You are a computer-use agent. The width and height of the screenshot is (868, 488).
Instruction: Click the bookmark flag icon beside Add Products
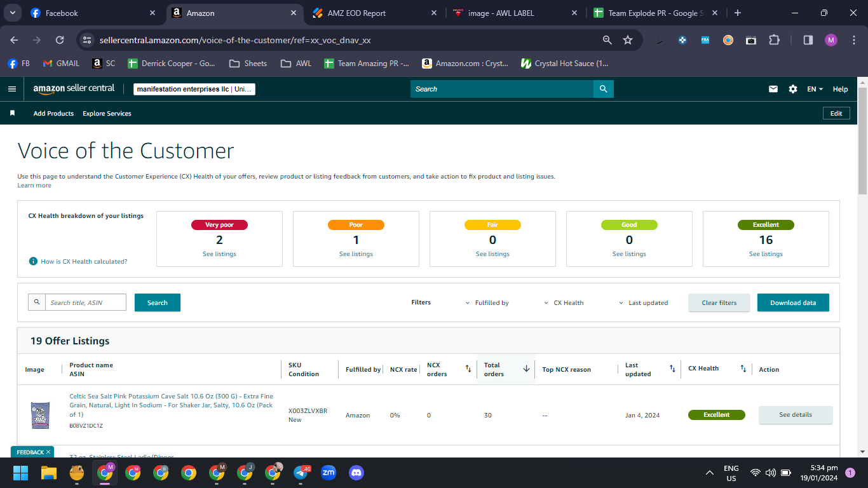coord(12,113)
